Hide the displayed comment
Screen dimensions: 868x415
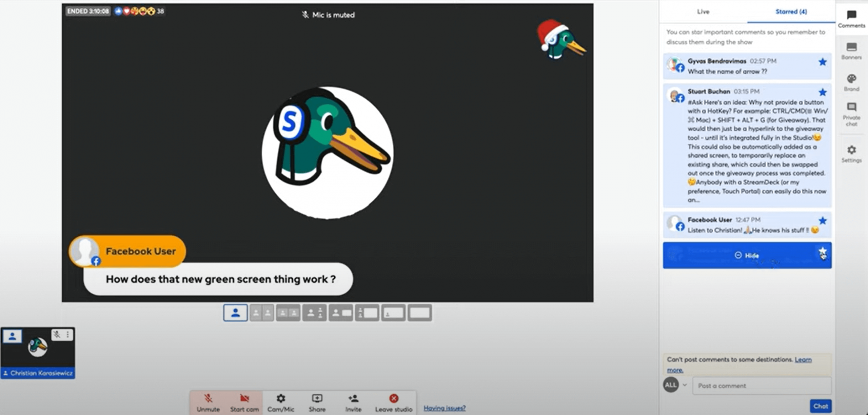pyautogui.click(x=747, y=255)
